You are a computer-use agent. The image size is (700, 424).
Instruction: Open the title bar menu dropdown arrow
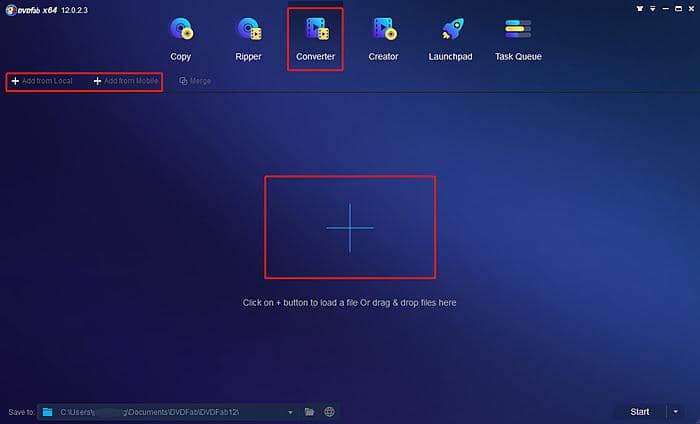click(x=653, y=8)
